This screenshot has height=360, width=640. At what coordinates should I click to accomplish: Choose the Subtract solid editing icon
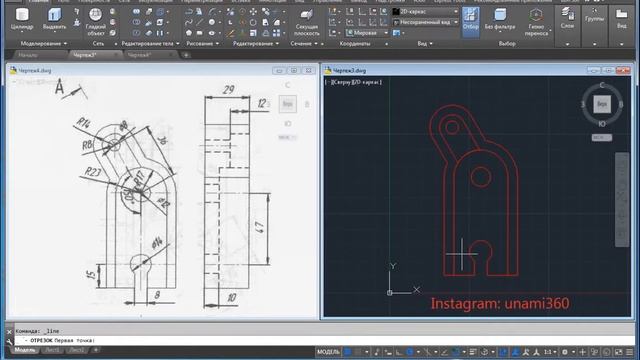click(136, 22)
